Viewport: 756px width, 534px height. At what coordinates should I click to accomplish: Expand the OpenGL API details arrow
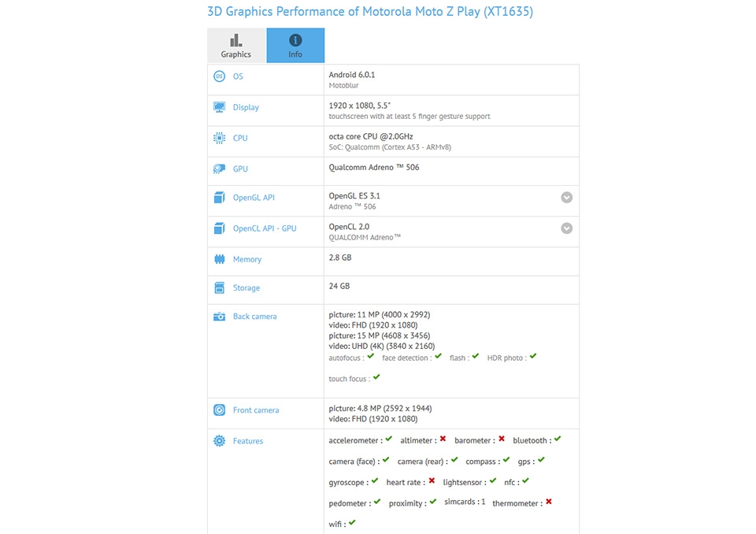point(566,198)
